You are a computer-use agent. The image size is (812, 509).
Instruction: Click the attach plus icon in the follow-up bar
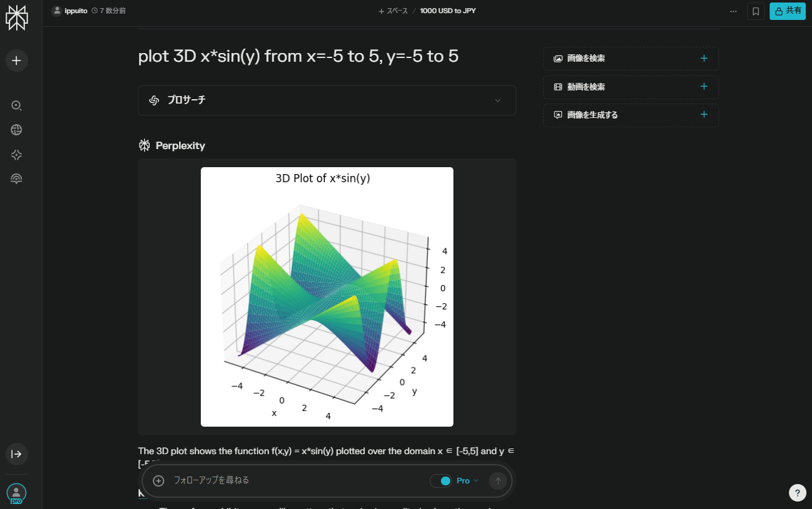[158, 480]
